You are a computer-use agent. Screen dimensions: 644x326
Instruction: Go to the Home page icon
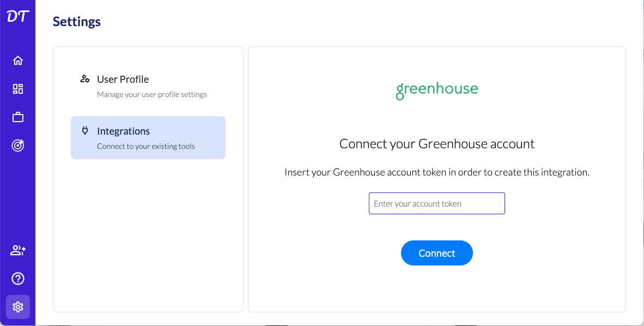(x=18, y=61)
